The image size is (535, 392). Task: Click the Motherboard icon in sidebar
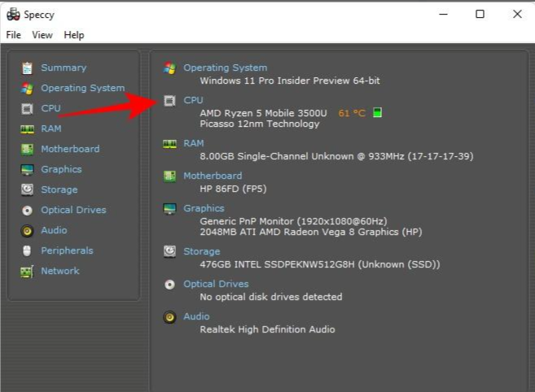click(27, 149)
